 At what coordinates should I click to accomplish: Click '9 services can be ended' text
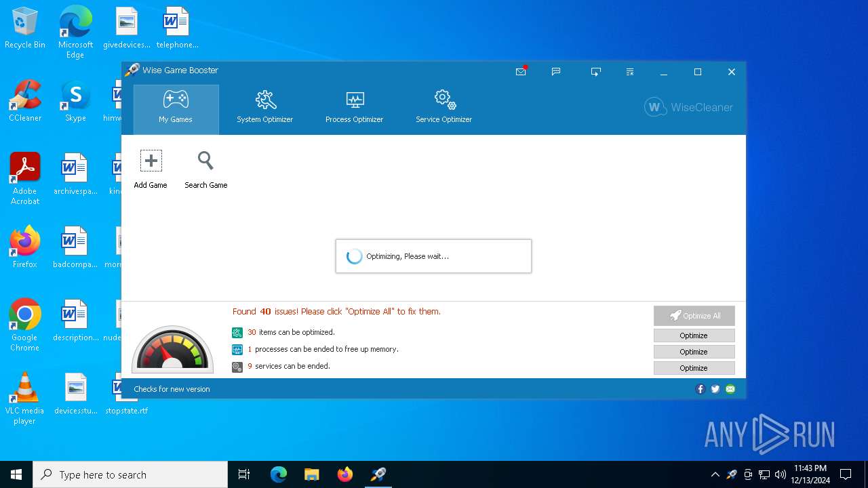[289, 366]
